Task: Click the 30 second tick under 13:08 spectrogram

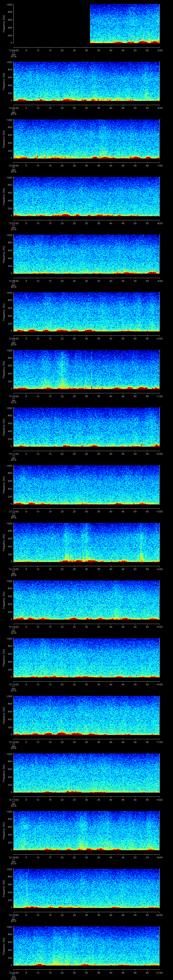Action: pyautogui.click(x=87, y=281)
